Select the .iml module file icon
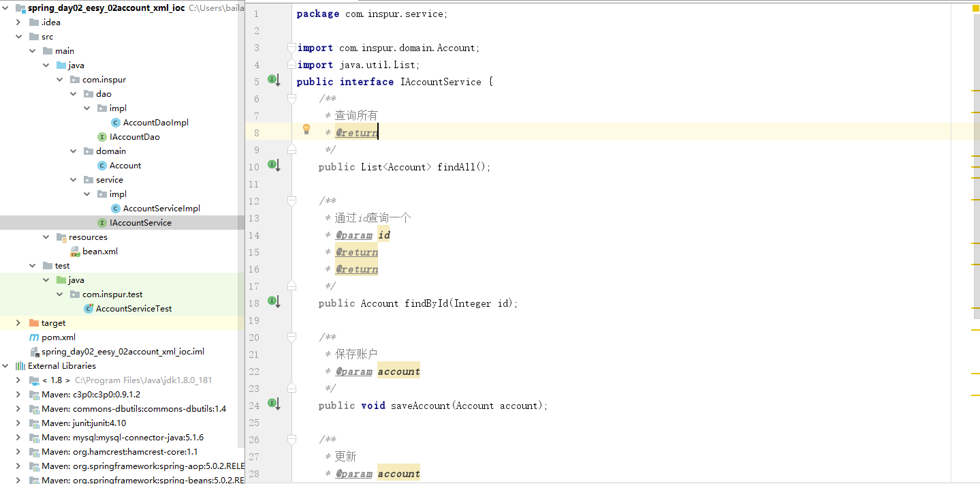 coord(34,352)
